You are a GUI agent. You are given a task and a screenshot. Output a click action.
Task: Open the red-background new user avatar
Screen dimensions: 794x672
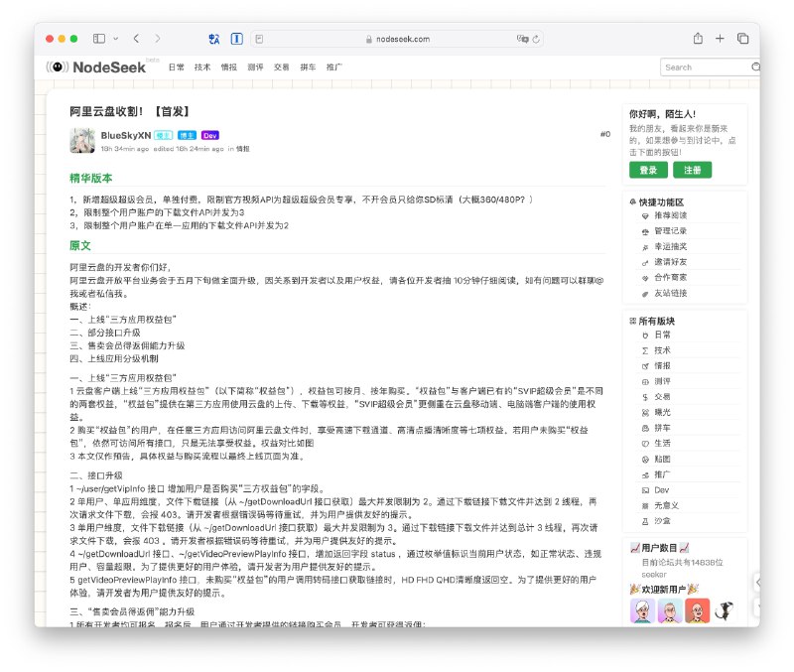pyautogui.click(x=698, y=610)
